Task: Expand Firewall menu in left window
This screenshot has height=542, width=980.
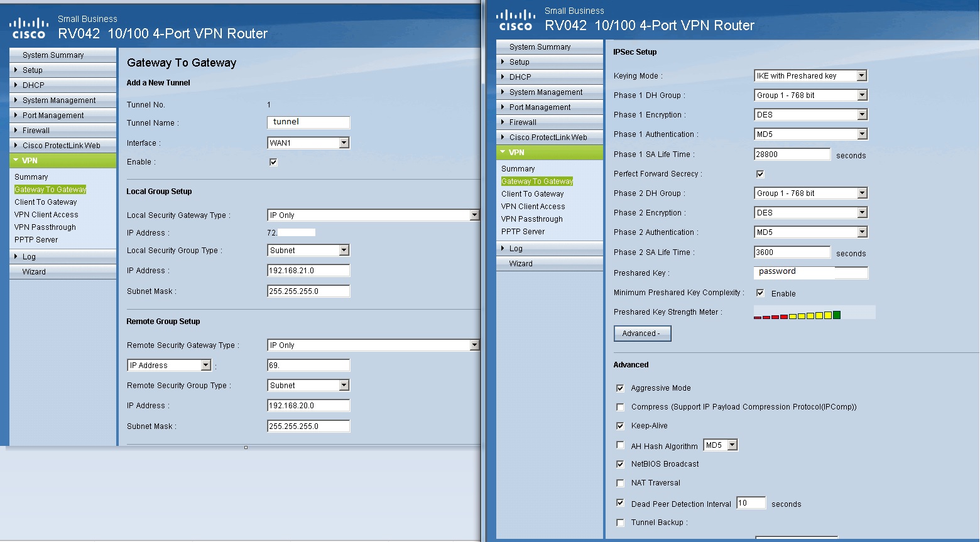Action: (x=63, y=130)
